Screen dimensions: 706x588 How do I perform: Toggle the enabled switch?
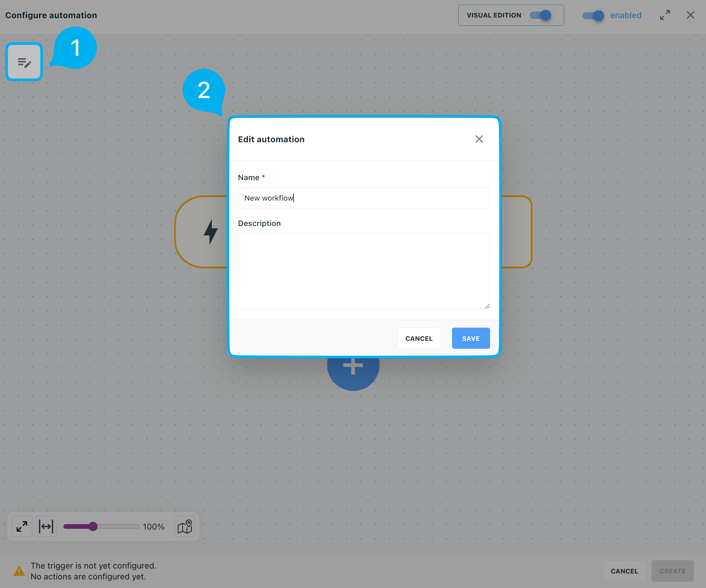tap(593, 16)
